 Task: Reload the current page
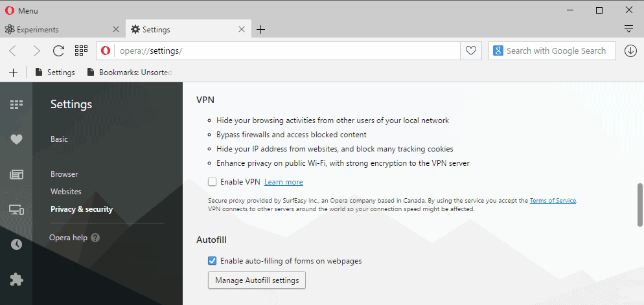[59, 51]
